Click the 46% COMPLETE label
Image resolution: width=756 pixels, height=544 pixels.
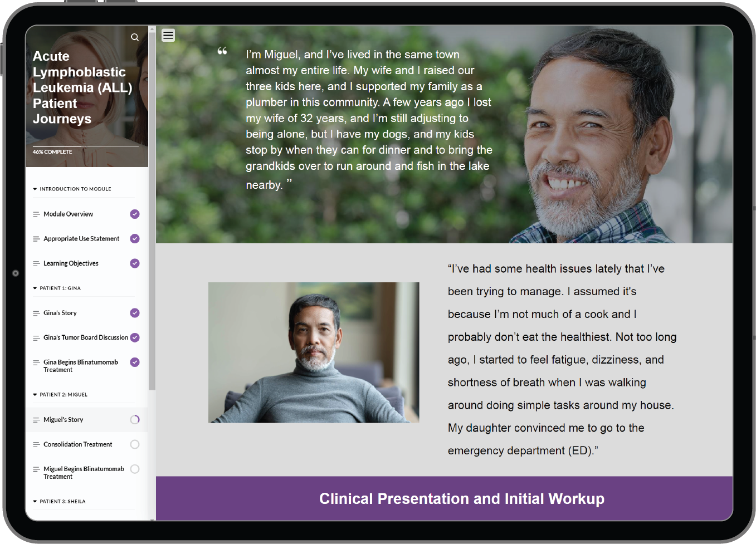[52, 152]
